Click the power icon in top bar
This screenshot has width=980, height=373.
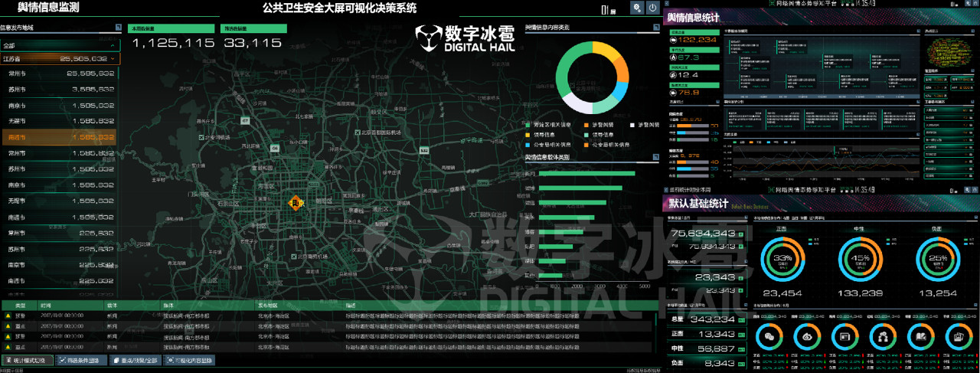tap(652, 8)
